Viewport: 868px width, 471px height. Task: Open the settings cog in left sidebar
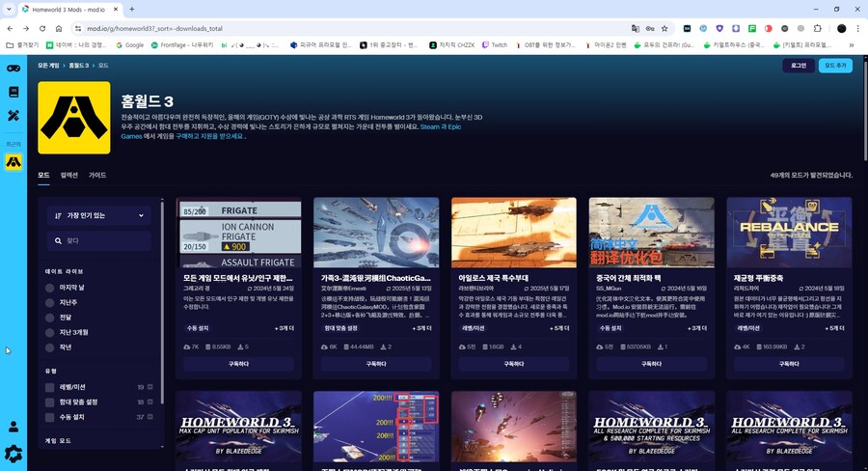pyautogui.click(x=14, y=454)
